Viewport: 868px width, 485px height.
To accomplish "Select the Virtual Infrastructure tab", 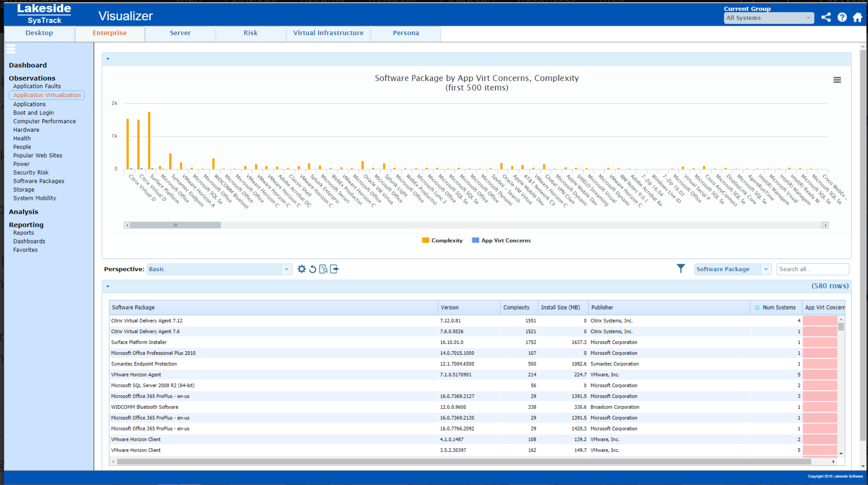I will 329,33.
